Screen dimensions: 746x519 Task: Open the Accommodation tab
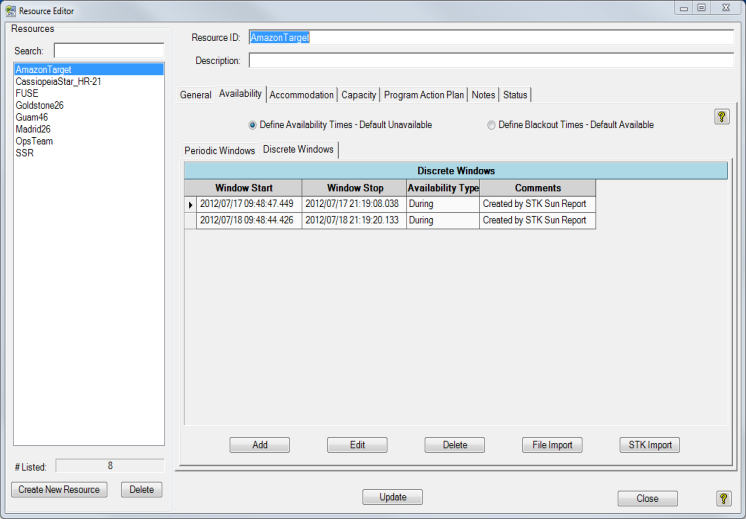click(x=301, y=95)
